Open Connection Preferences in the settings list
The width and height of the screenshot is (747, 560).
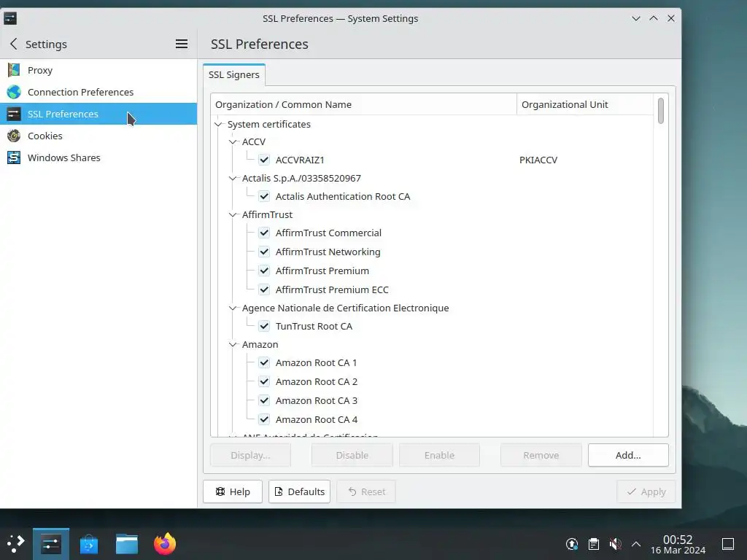pos(98,92)
